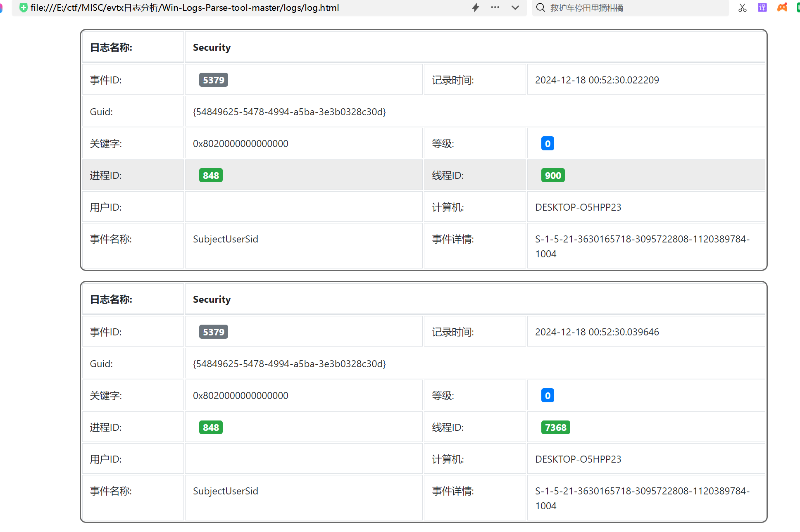Open the three-dots more options menu
The width and height of the screenshot is (800, 532).
(x=495, y=7)
